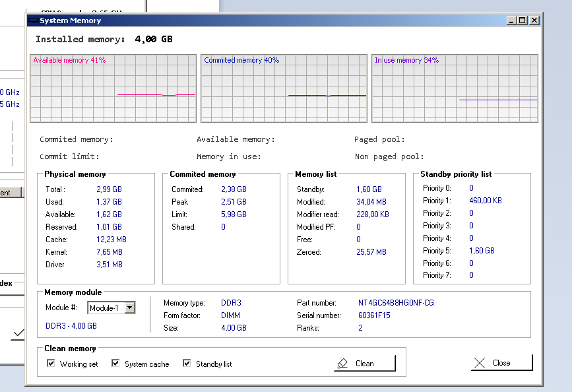The height and width of the screenshot is (392, 572).
Task: Click the Close button
Action: (x=502, y=363)
